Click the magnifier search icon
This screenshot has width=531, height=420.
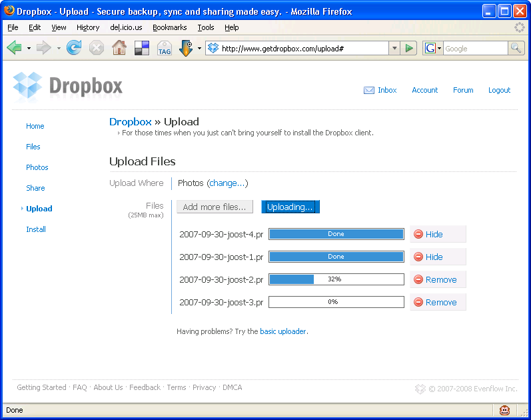516,48
